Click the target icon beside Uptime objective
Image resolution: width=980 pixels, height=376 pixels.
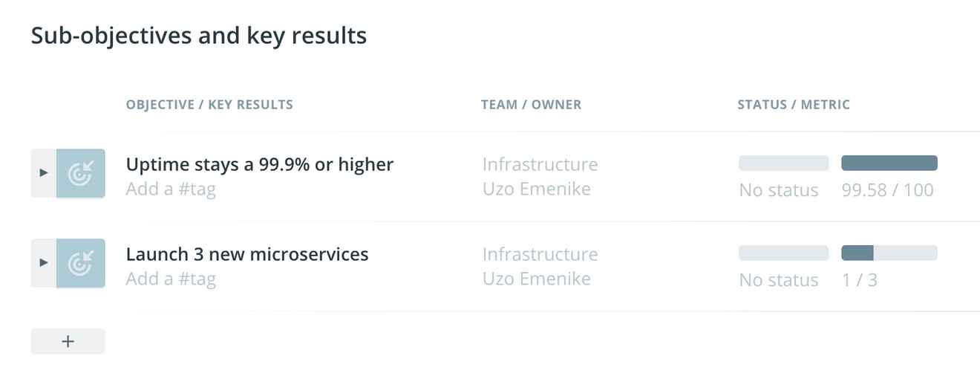[80, 173]
